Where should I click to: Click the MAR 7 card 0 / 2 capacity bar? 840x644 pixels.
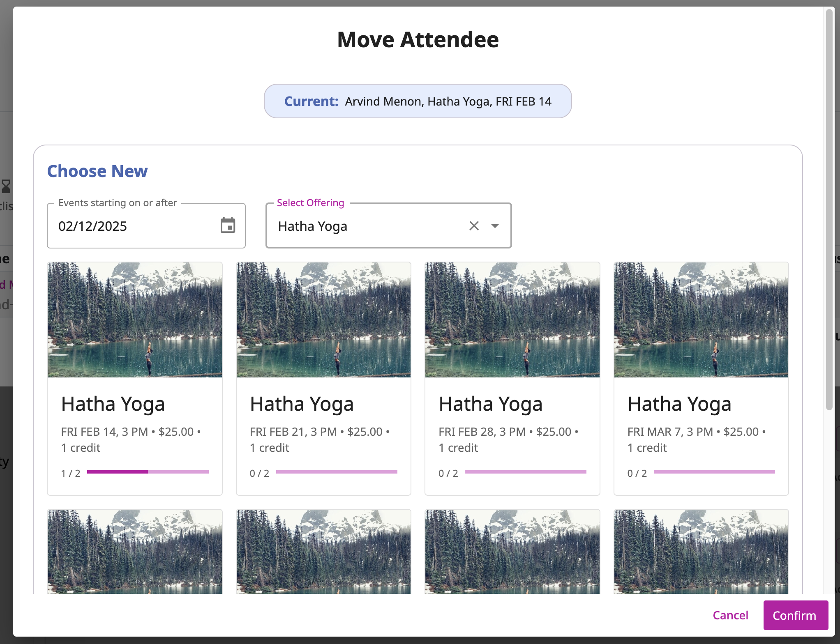pos(714,472)
